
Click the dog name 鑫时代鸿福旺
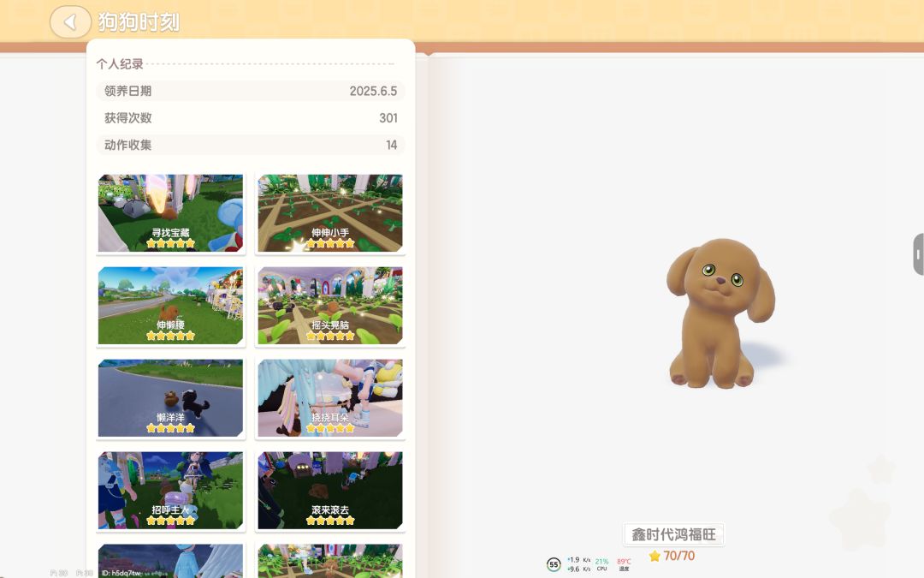point(673,534)
